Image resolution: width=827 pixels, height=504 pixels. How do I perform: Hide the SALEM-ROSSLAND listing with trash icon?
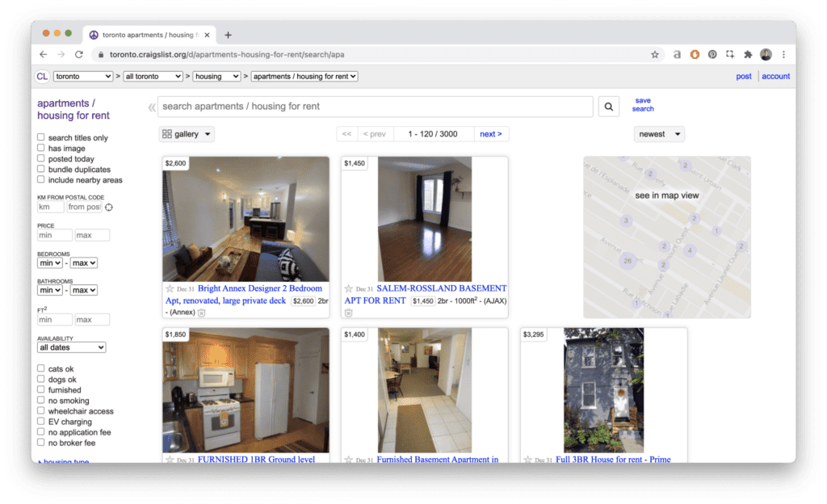349,313
